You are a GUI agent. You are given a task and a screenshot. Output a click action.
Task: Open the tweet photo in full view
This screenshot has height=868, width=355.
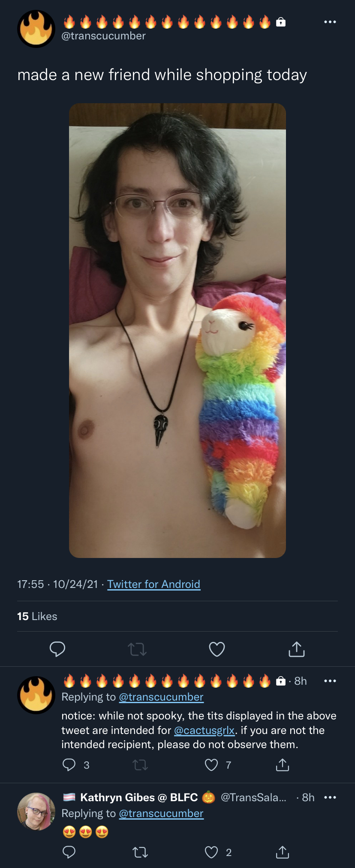click(177, 331)
